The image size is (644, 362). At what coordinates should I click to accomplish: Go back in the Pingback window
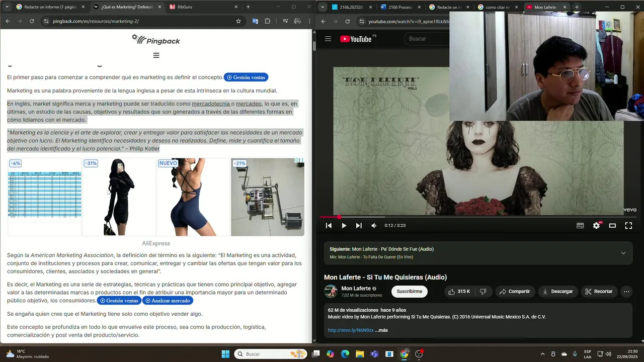[x=8, y=21]
